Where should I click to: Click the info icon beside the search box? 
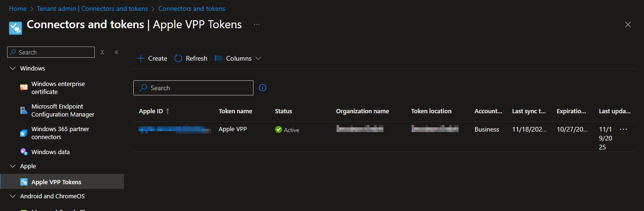(x=263, y=88)
